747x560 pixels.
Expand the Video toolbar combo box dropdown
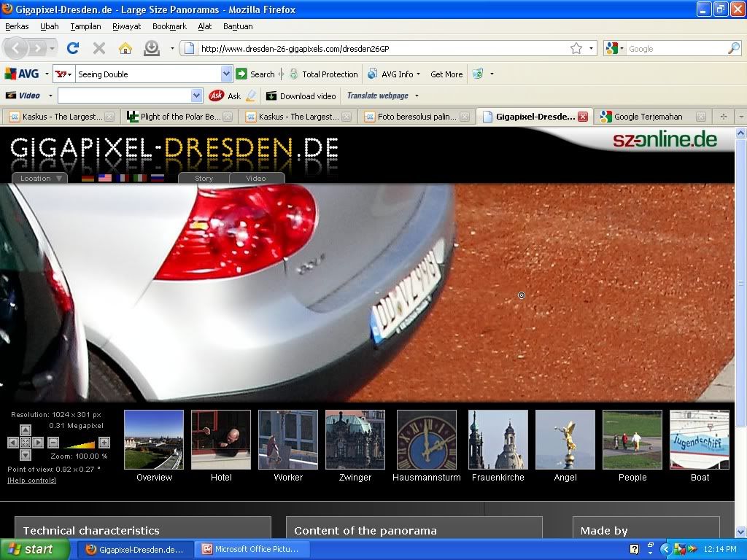(196, 96)
